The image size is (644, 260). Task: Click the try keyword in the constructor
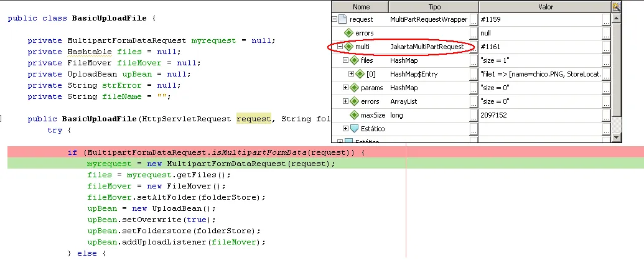pyautogui.click(x=55, y=131)
